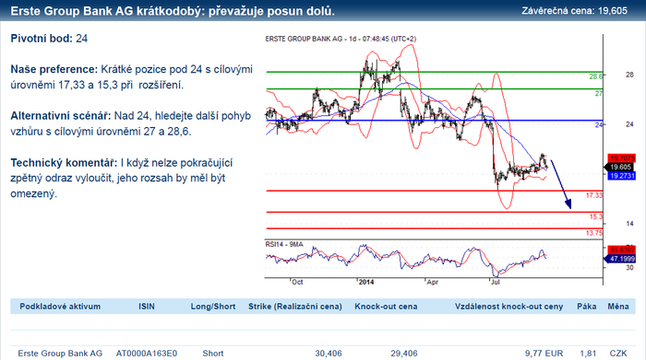This screenshot has width=646, height=360.
Task: Click the green 28.6 resistance level label
Action: tap(596, 76)
